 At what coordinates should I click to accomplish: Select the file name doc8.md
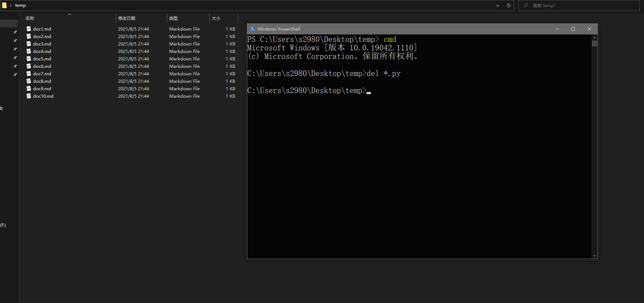tap(42, 81)
